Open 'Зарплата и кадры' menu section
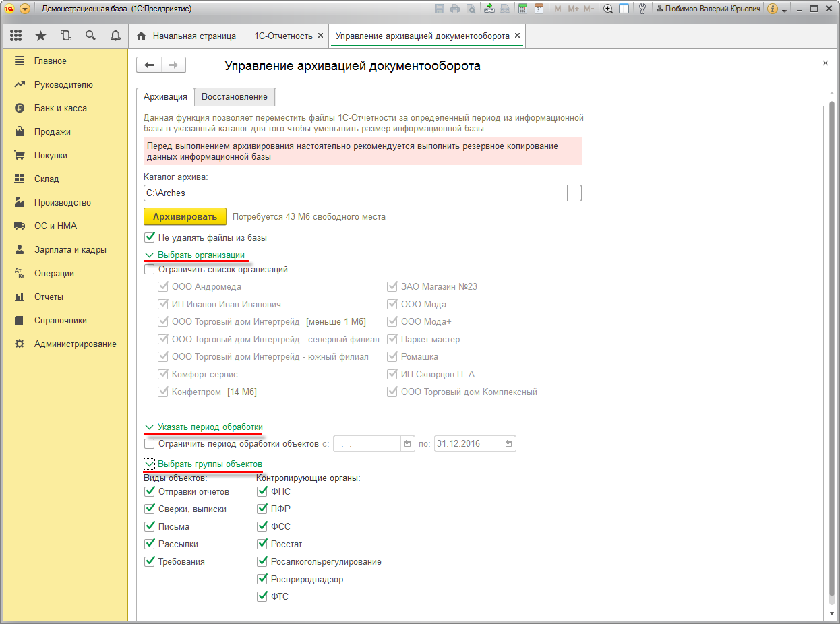This screenshot has height=624, width=840. pyautogui.click(x=70, y=249)
